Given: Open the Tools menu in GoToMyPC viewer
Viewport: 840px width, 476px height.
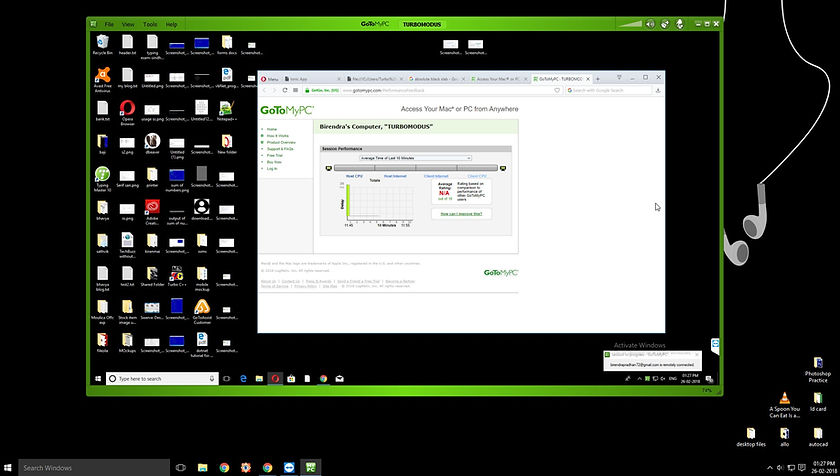Looking at the screenshot, I should [x=150, y=24].
